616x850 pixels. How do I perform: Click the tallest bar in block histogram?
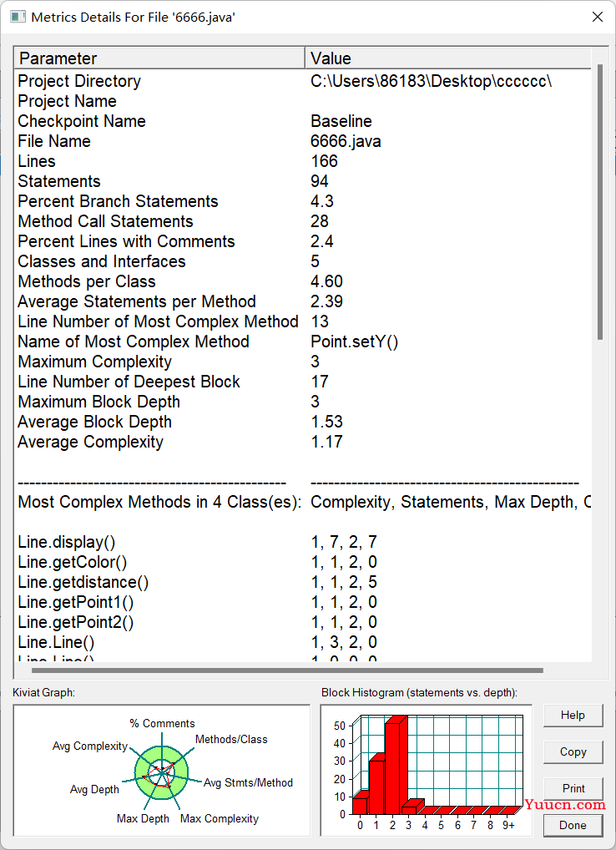(395, 765)
